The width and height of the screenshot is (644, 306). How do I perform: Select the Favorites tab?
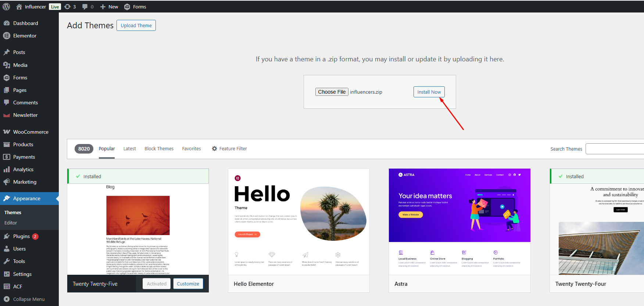[x=191, y=149]
